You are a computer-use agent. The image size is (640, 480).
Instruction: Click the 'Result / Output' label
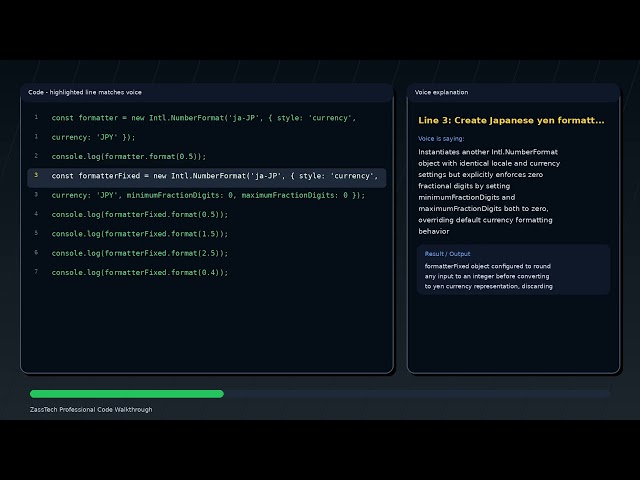(x=447, y=254)
